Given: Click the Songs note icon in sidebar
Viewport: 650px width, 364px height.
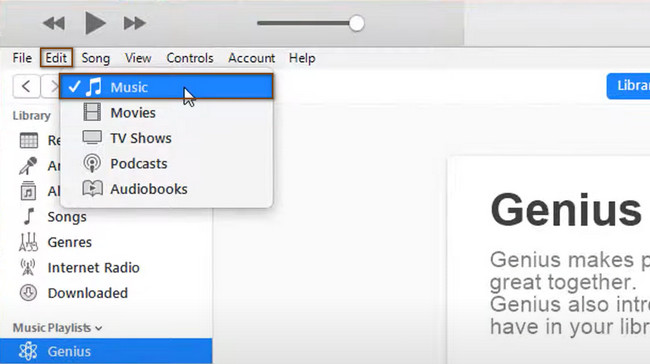Looking at the screenshot, I should [29, 216].
